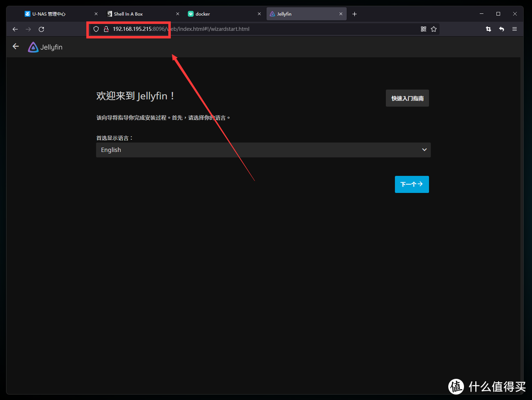Open the hamburger application menu

point(514,29)
